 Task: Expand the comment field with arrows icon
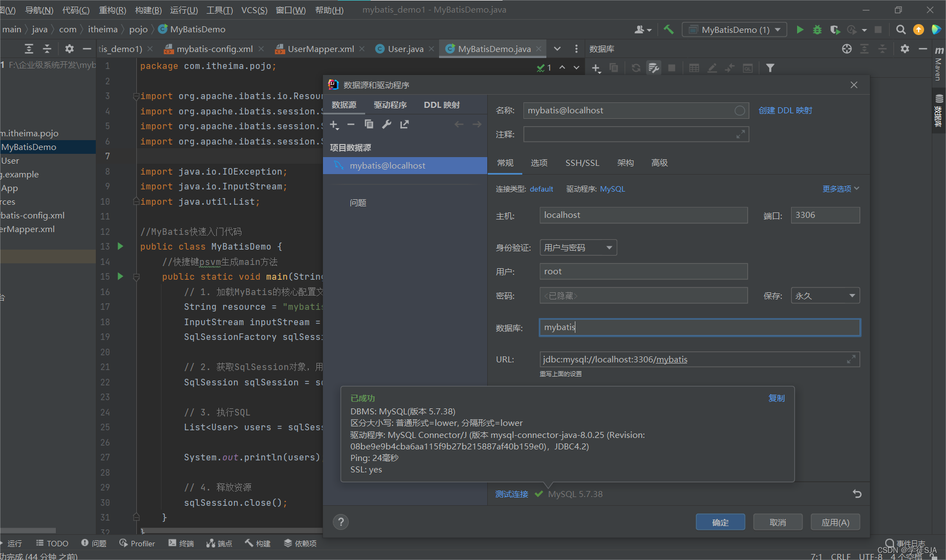click(741, 134)
